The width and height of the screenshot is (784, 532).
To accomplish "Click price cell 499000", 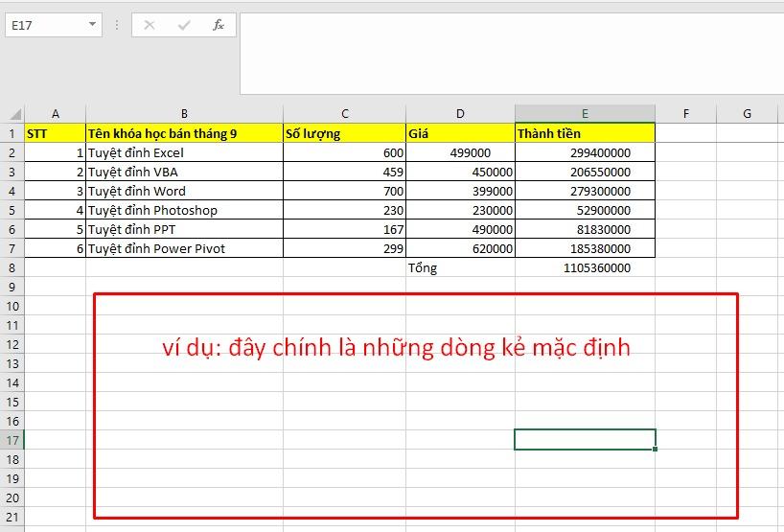I will pos(460,152).
